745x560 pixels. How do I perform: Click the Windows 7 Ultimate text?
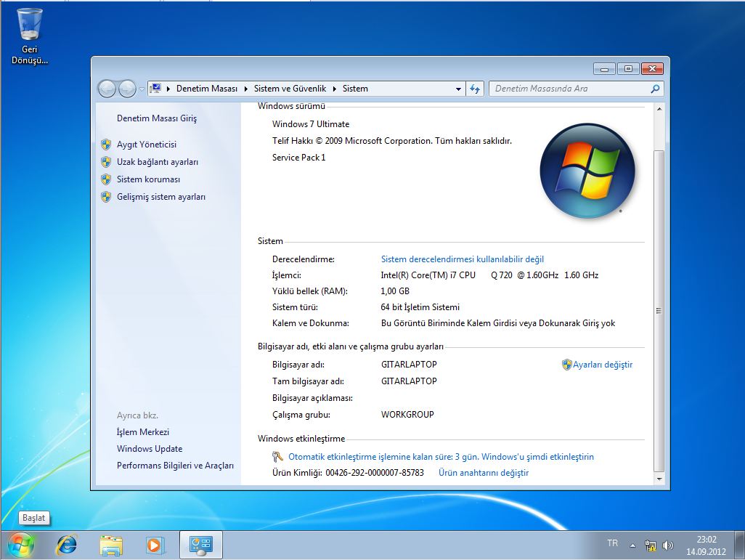coord(311,124)
